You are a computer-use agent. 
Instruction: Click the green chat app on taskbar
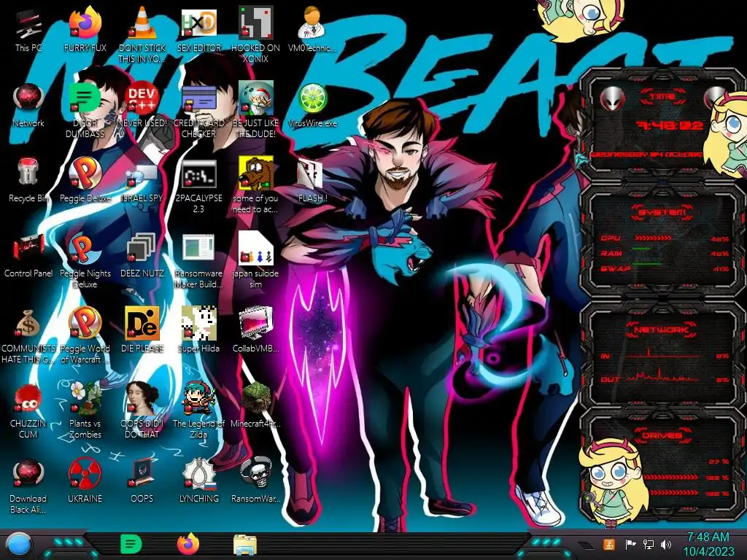pos(131,544)
